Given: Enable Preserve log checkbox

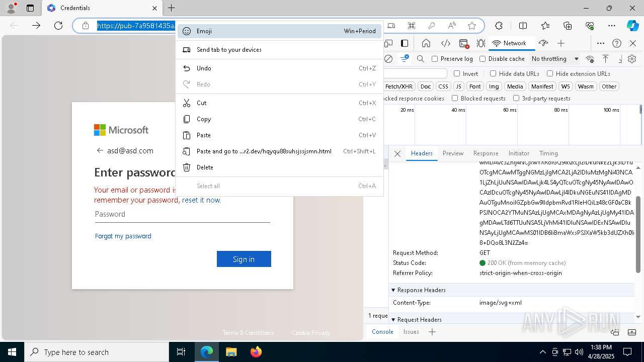Looking at the screenshot, I should (435, 59).
